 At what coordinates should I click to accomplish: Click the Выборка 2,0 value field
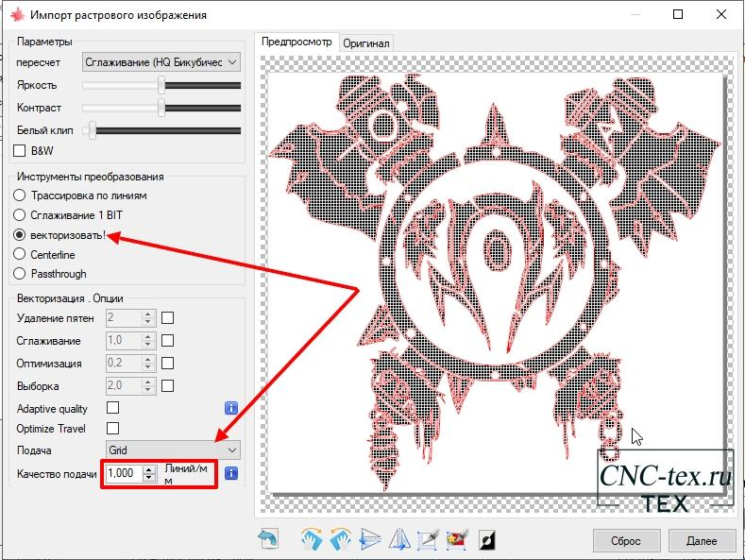pos(124,385)
